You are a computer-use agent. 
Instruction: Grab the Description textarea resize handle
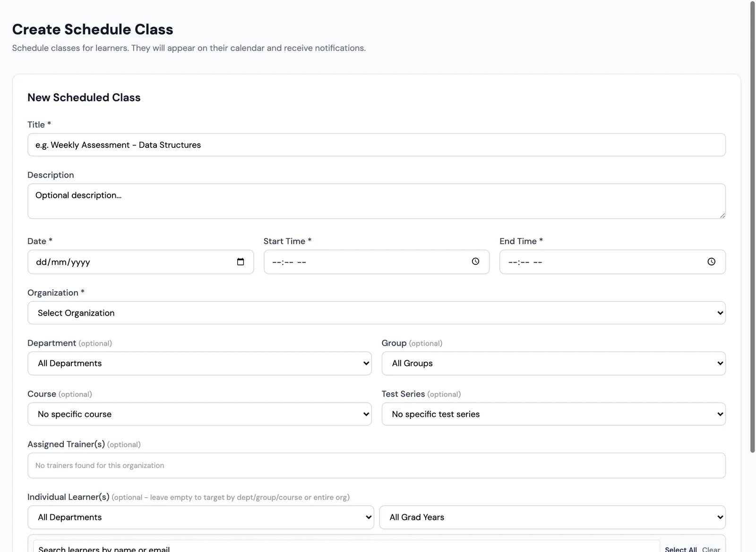tap(722, 215)
